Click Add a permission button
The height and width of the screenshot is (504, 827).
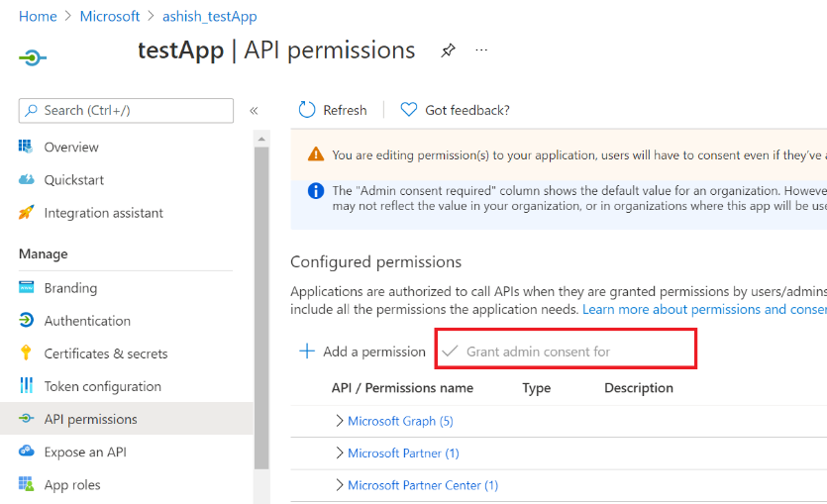point(362,352)
